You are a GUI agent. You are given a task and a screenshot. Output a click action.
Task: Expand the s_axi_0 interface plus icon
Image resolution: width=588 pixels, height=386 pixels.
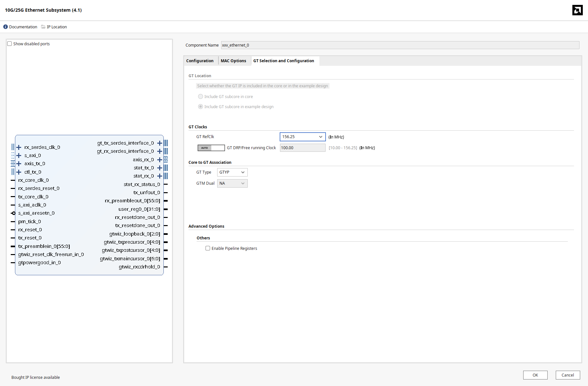pos(19,155)
